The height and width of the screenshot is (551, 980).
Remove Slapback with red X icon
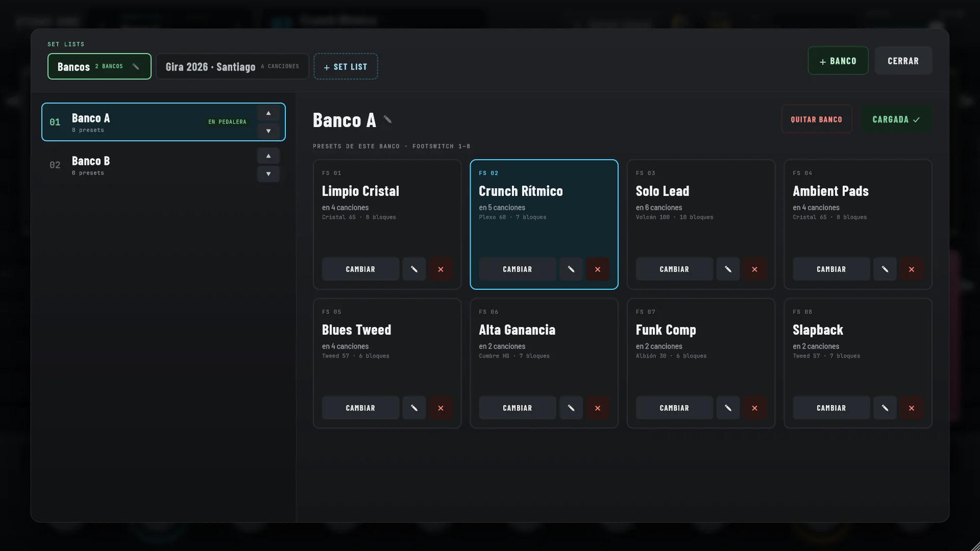pyautogui.click(x=912, y=408)
